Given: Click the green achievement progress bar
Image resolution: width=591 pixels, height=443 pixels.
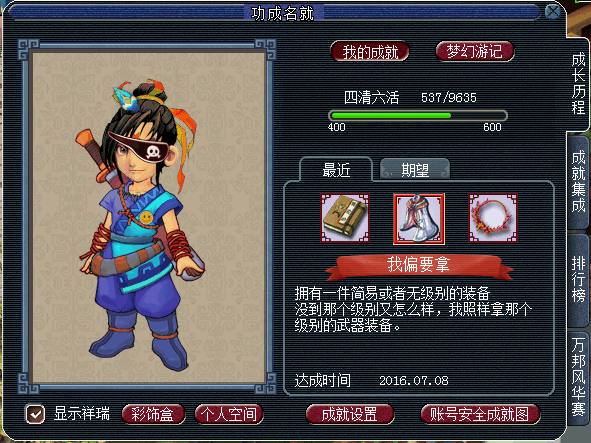Looking at the screenshot, I should pyautogui.click(x=418, y=115).
